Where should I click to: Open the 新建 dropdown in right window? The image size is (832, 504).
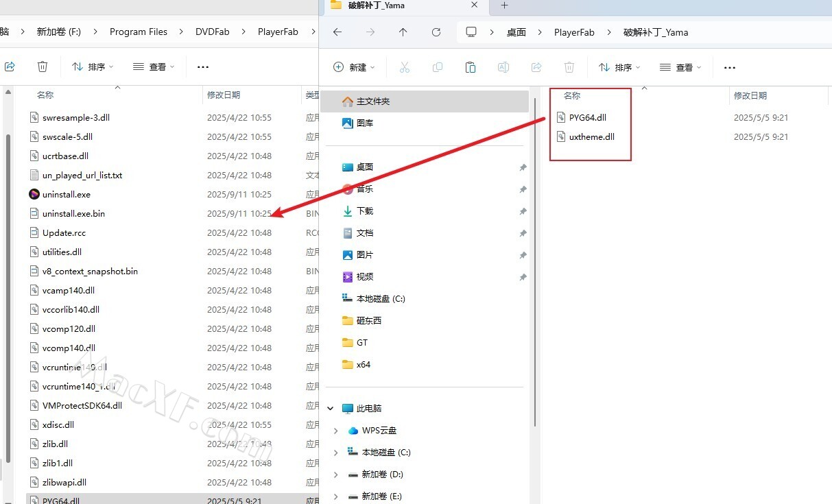[x=354, y=67]
